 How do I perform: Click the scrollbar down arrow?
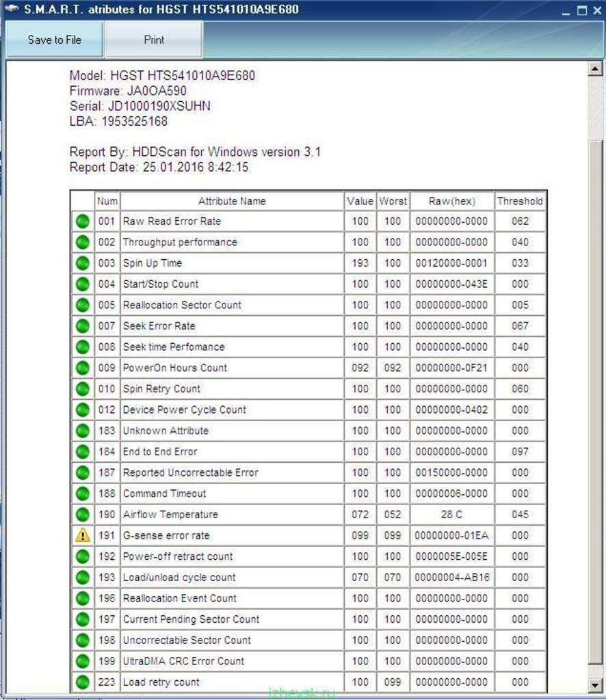pos(595,685)
